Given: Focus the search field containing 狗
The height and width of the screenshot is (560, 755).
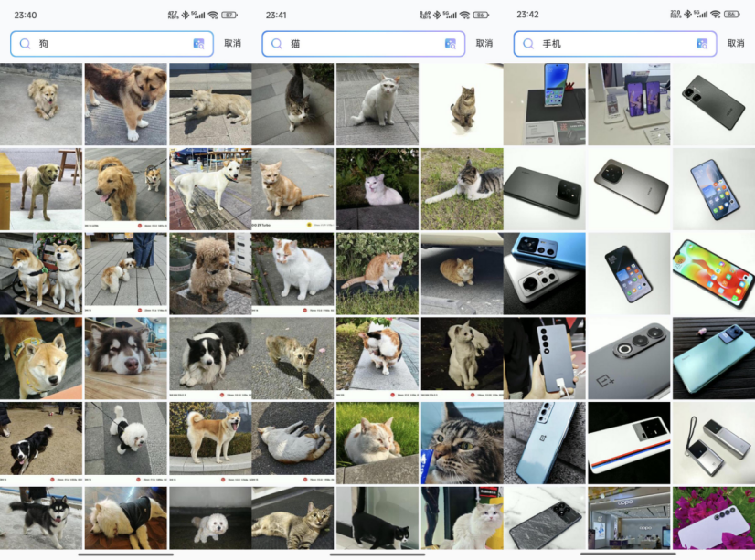Looking at the screenshot, I should (112, 44).
